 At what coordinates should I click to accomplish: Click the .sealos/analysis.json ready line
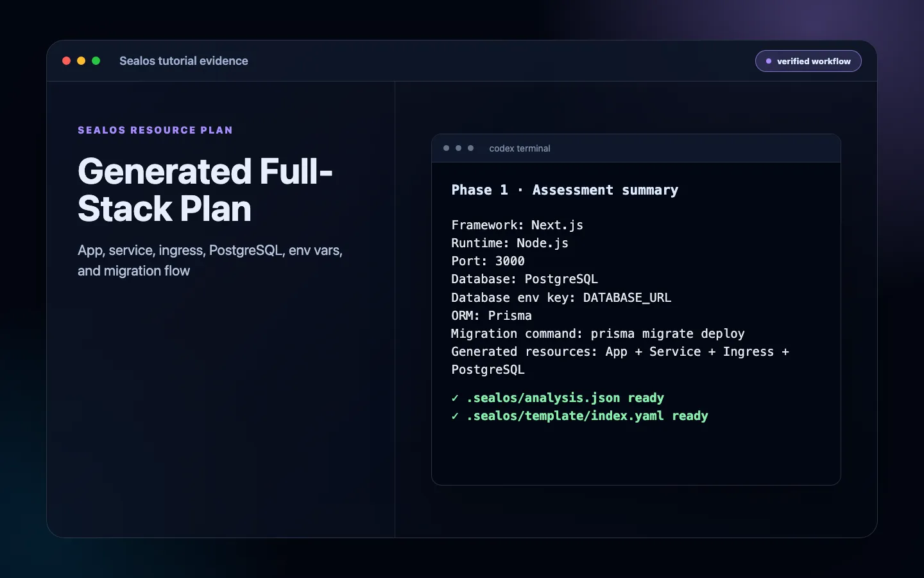pos(558,398)
